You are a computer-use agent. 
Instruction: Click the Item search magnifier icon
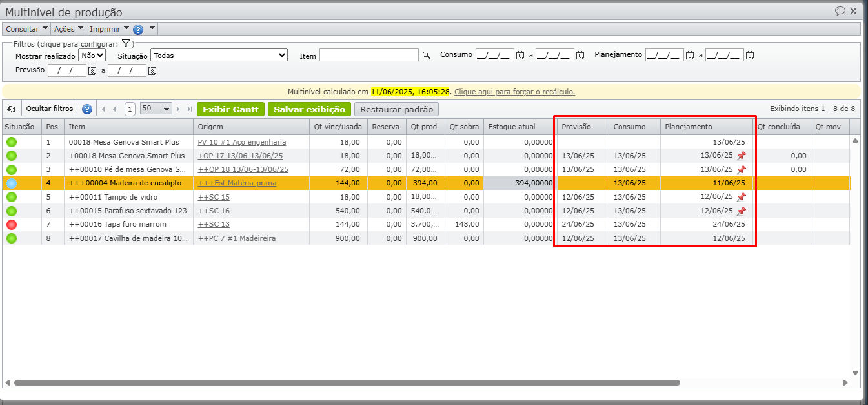click(426, 56)
